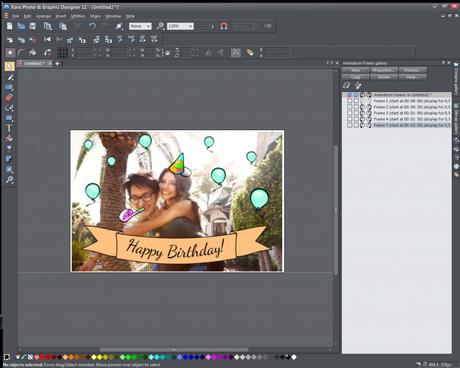
Task: Tick second checkbox in Frame 1 row
Action: tap(356, 101)
